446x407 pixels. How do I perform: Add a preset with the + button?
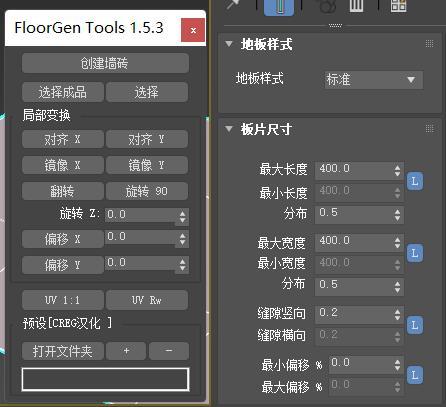[x=126, y=351]
